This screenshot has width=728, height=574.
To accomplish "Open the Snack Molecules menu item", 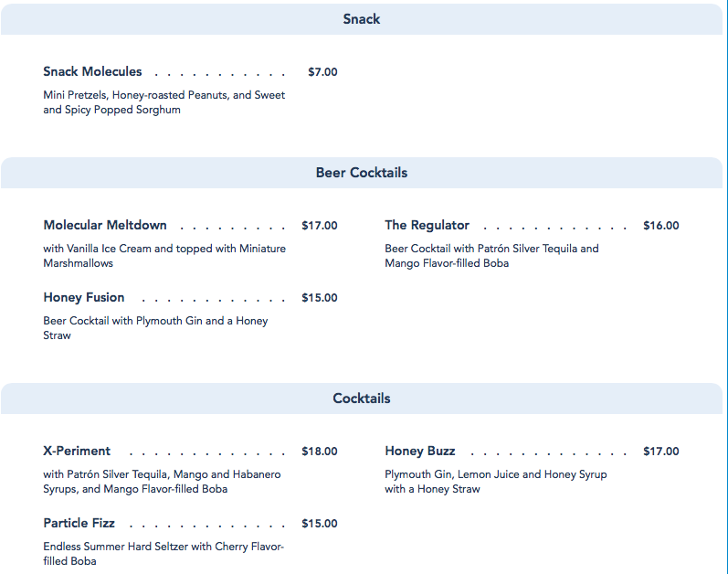I will point(92,72).
